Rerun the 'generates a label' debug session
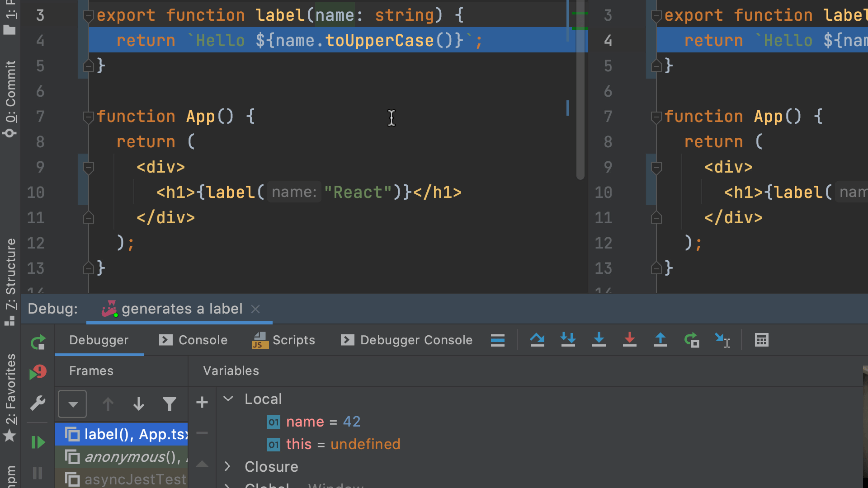The height and width of the screenshot is (488, 868). click(38, 342)
